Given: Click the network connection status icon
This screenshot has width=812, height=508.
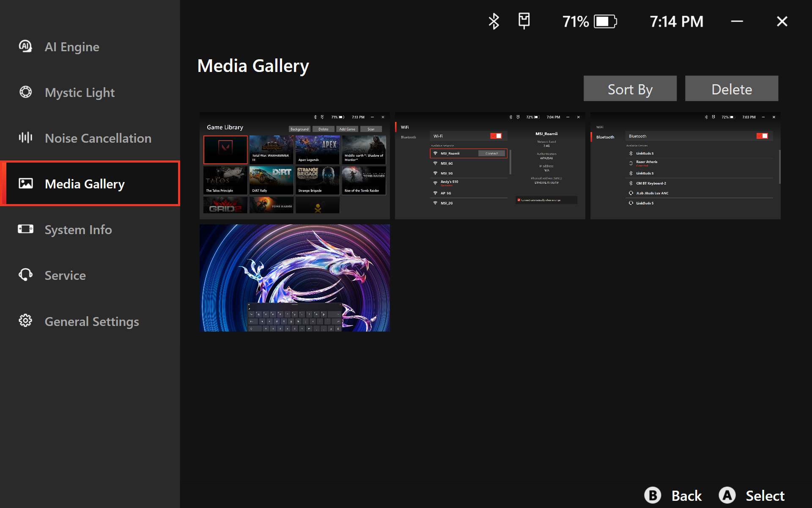Looking at the screenshot, I should click(x=524, y=21).
